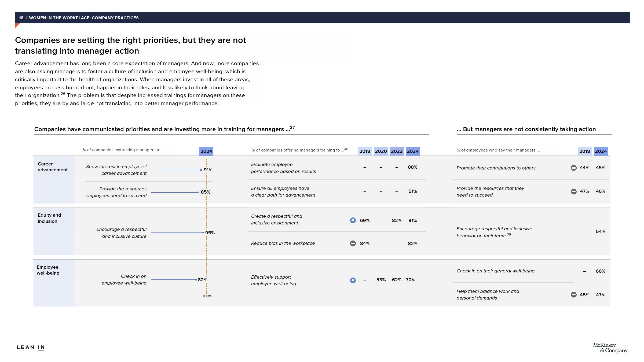Screen dimensions: 644x362
Task: Open footnote 26 in the intro paragraph
Action: point(63,94)
